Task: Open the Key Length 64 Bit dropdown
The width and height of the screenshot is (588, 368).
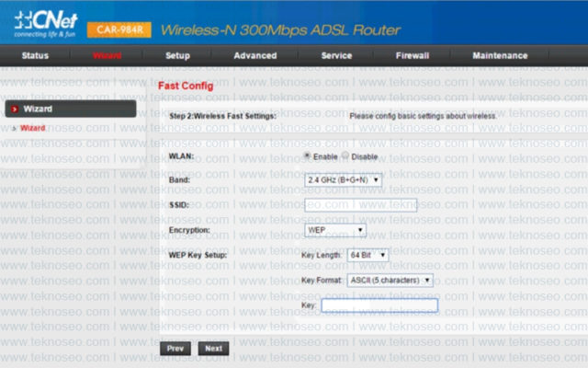Action: 367,255
